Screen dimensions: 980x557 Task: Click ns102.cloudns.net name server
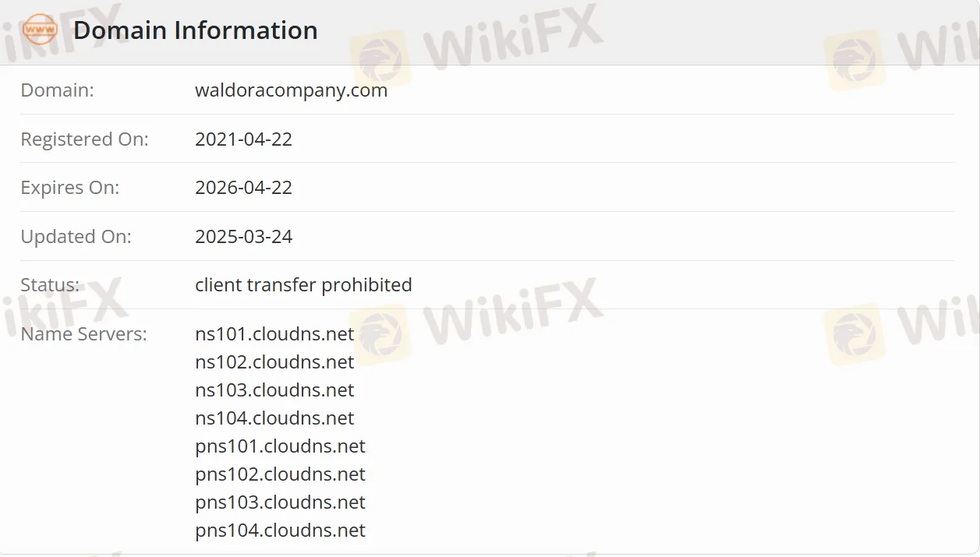[274, 362]
